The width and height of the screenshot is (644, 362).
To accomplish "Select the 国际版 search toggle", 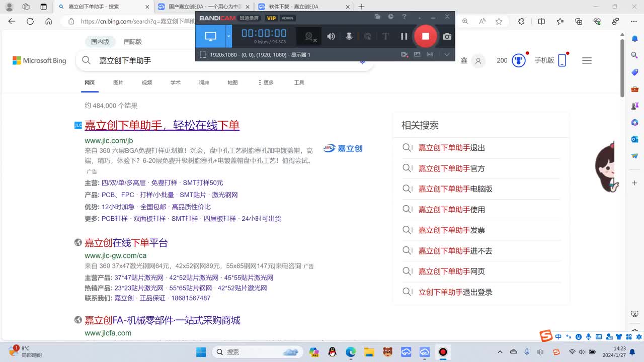I will point(133,42).
